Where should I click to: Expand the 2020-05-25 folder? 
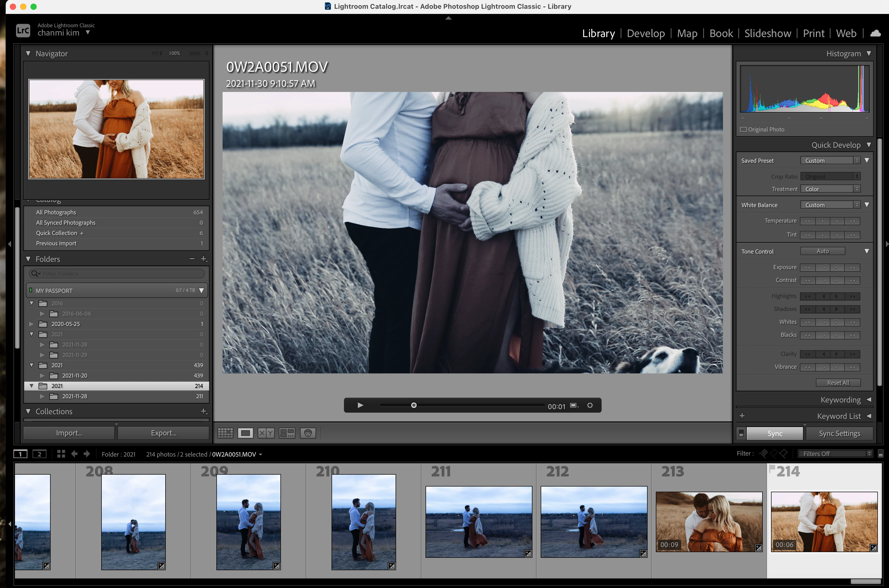pyautogui.click(x=32, y=324)
